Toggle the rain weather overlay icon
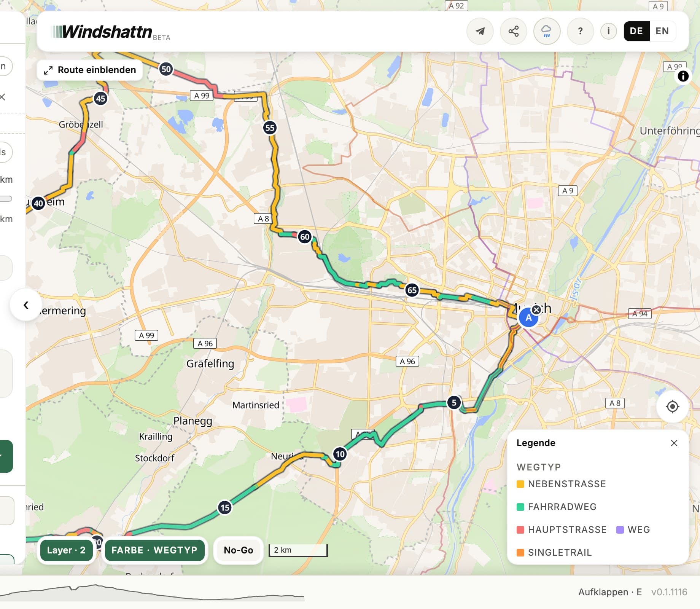 (547, 31)
